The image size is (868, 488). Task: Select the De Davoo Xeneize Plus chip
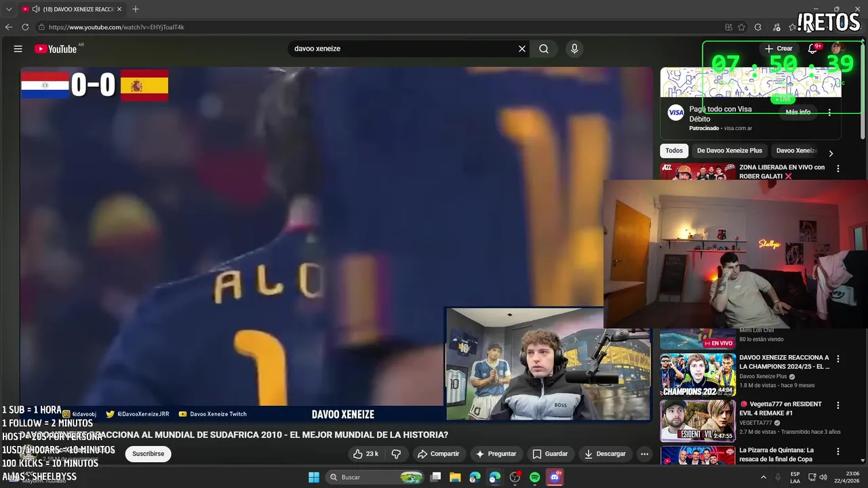point(730,150)
